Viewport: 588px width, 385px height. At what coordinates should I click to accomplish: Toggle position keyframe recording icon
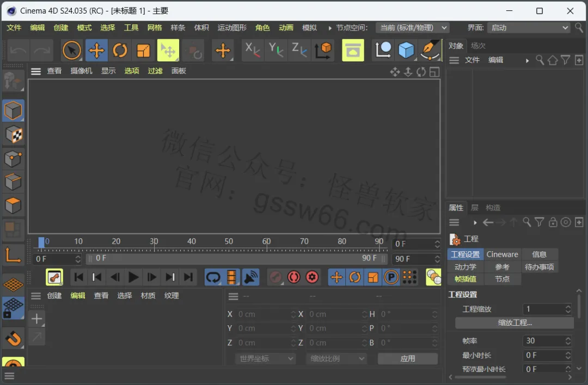coord(336,277)
